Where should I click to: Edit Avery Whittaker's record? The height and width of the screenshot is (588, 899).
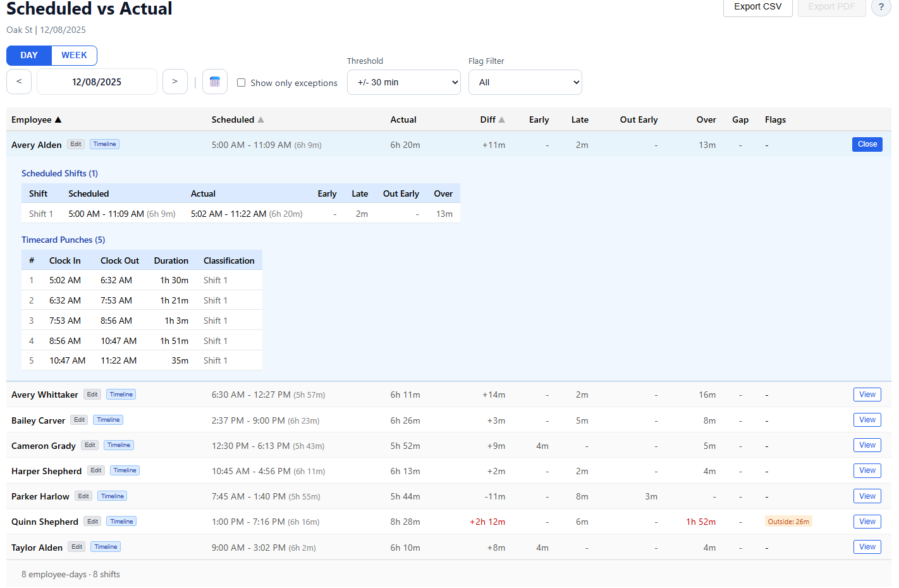(x=92, y=395)
